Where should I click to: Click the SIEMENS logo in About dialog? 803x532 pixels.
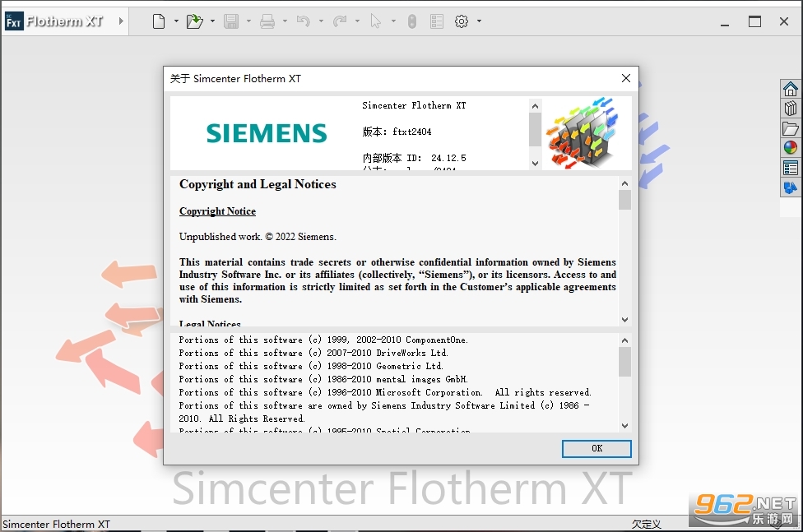click(x=267, y=133)
